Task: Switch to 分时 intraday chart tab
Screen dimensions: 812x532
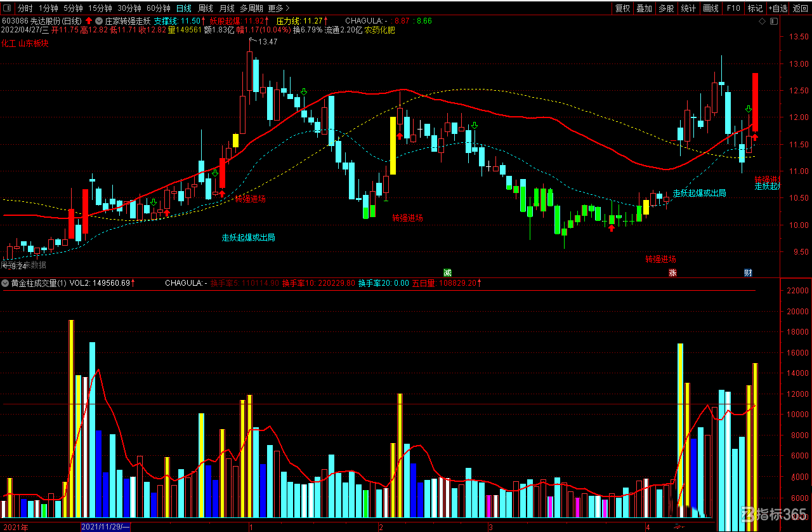Action: pyautogui.click(x=25, y=8)
